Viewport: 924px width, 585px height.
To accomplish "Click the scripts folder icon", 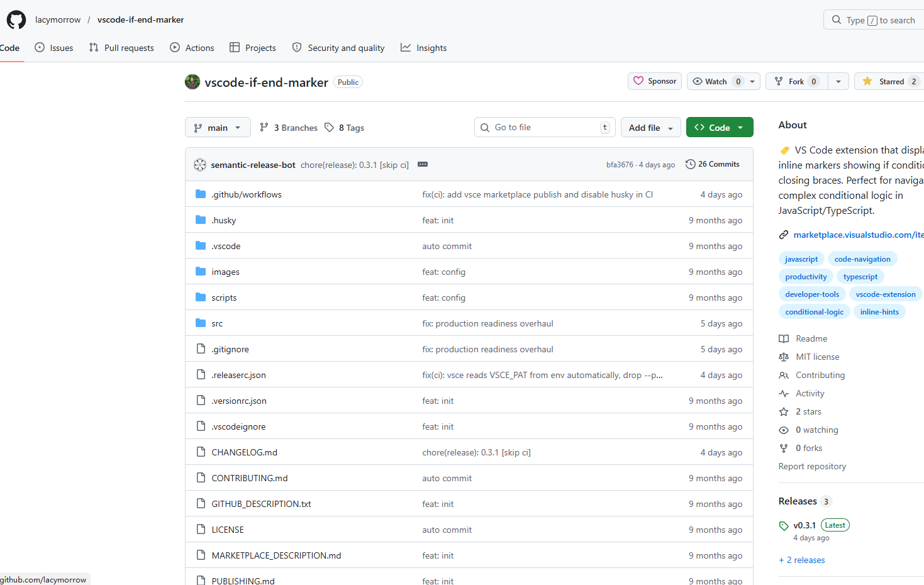I will 201,298.
